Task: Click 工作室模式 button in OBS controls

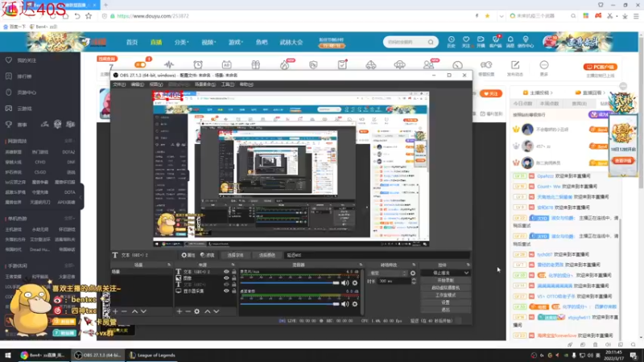Action: 445,295
